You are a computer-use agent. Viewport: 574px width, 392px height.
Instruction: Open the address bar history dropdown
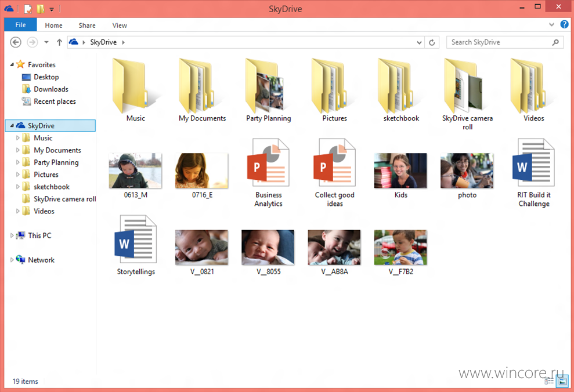[419, 42]
